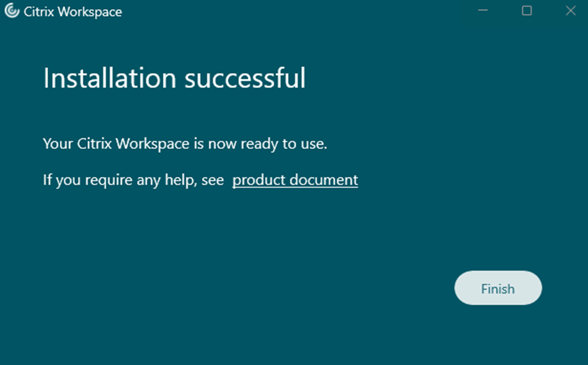588x365 pixels.
Task: Click the swirl icon in the title bar
Action: (12, 12)
